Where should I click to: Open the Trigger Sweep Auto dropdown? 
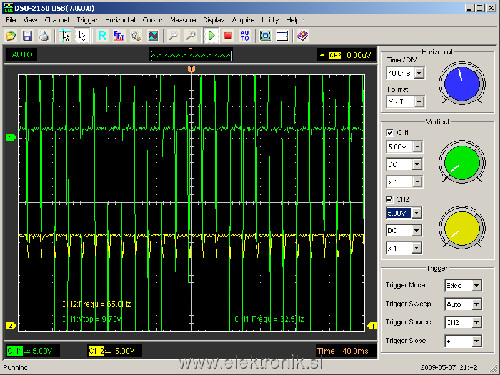pos(477,304)
